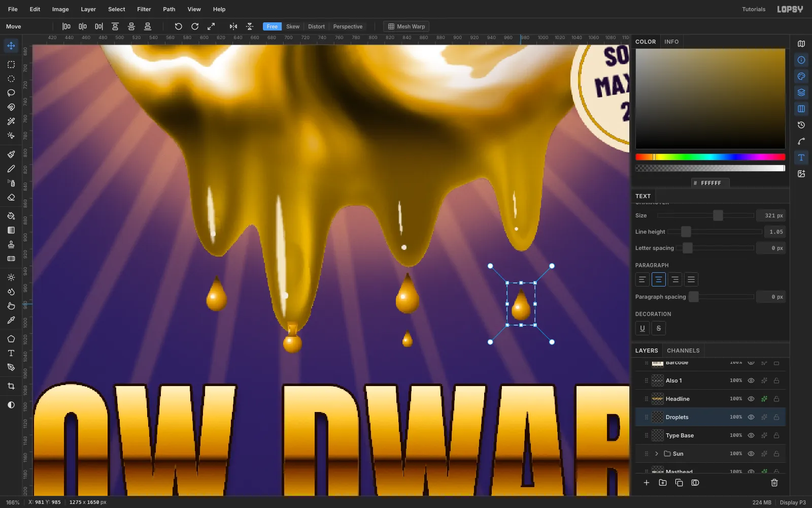
Task: Set paragraph alignment to right
Action: click(x=675, y=279)
